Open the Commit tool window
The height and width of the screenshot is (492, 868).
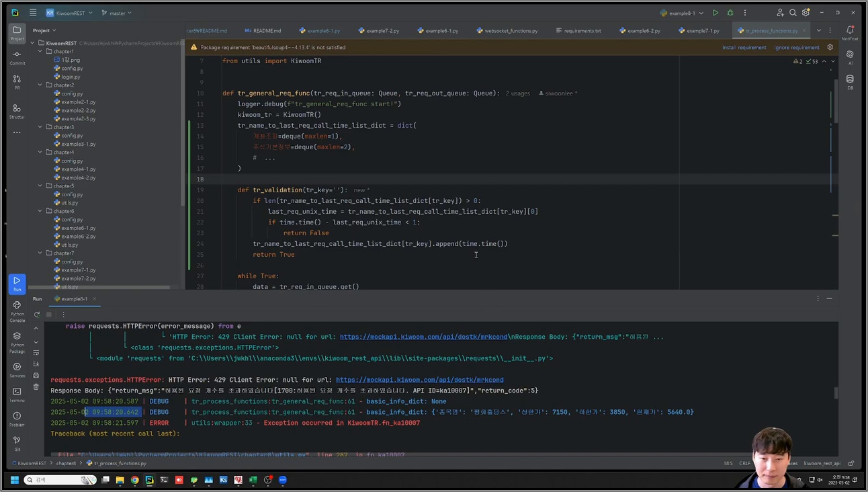(x=17, y=58)
